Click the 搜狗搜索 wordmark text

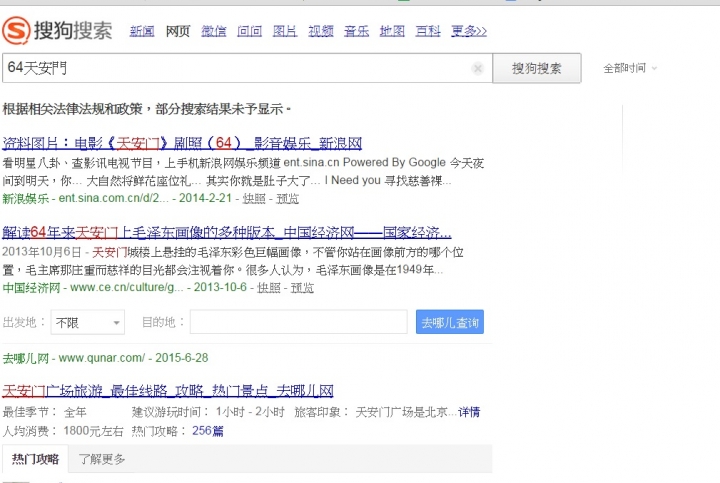point(73,31)
